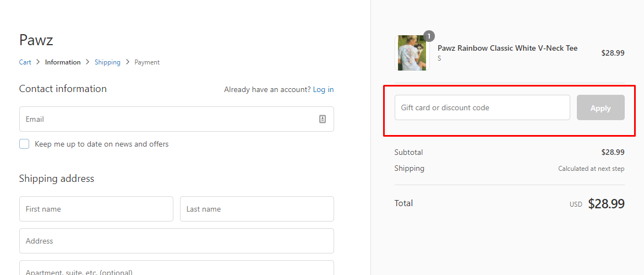Click the Pawz Rainbow Classic White V-Neck Tee title
The image size is (644, 275).
(x=507, y=48)
